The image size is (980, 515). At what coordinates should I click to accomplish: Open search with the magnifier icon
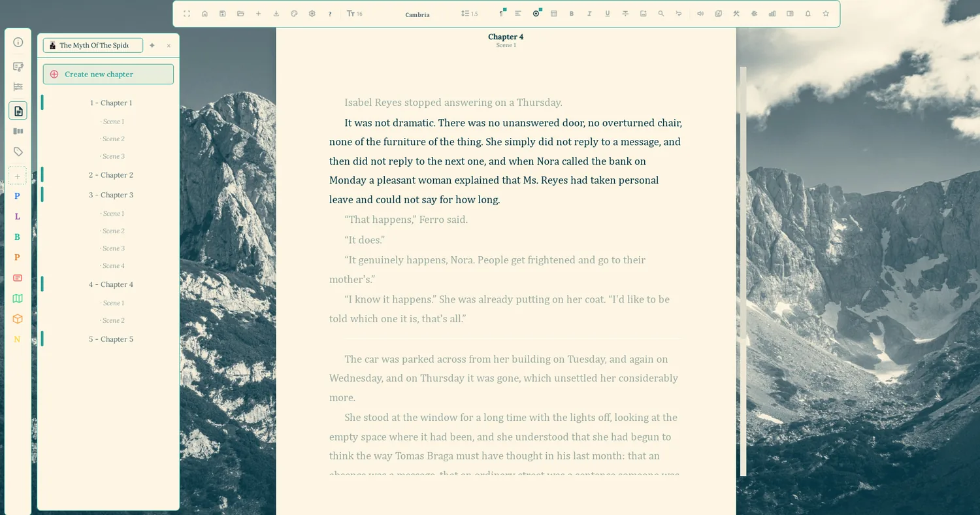click(x=661, y=14)
